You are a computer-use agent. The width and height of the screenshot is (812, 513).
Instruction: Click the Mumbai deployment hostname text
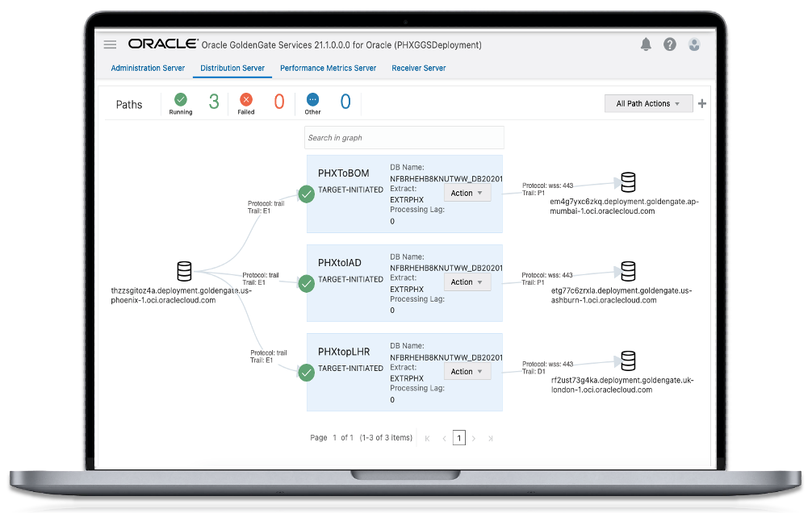(624, 206)
